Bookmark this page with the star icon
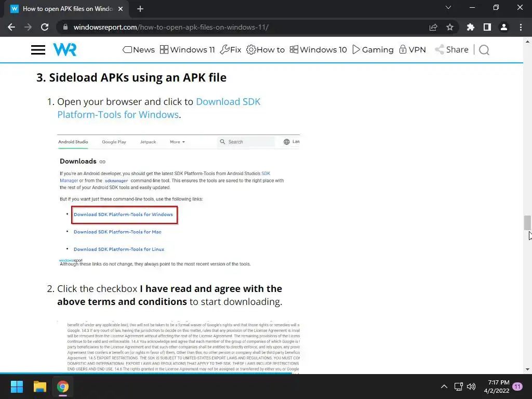The image size is (532, 399). 450,27
